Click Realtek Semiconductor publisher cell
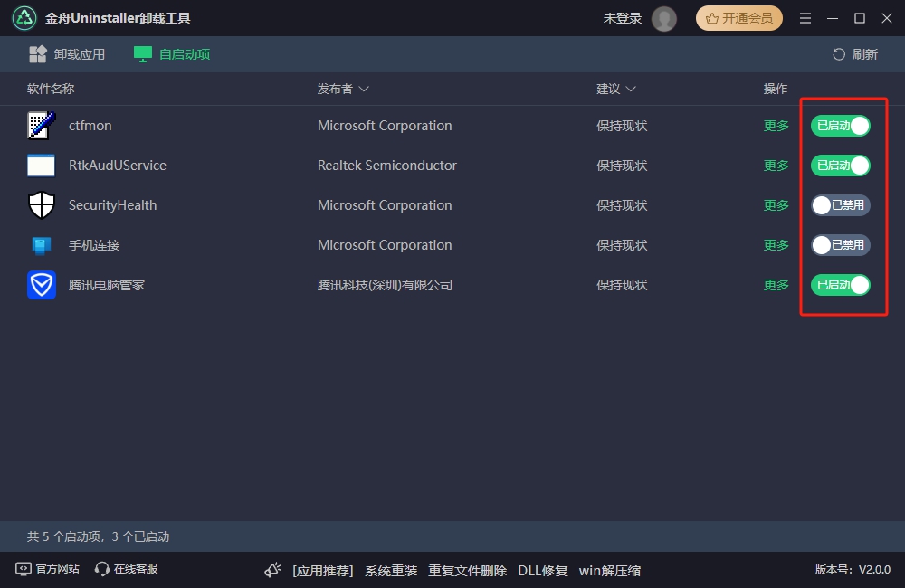The width and height of the screenshot is (905, 588). (x=386, y=165)
